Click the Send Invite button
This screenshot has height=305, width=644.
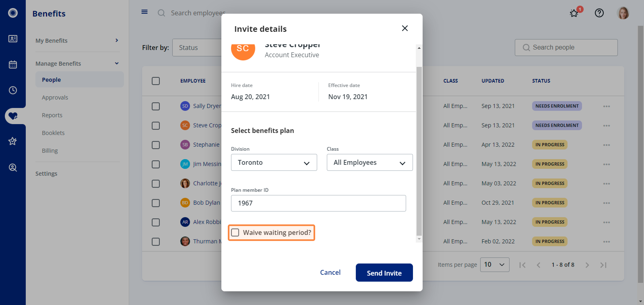(x=384, y=273)
